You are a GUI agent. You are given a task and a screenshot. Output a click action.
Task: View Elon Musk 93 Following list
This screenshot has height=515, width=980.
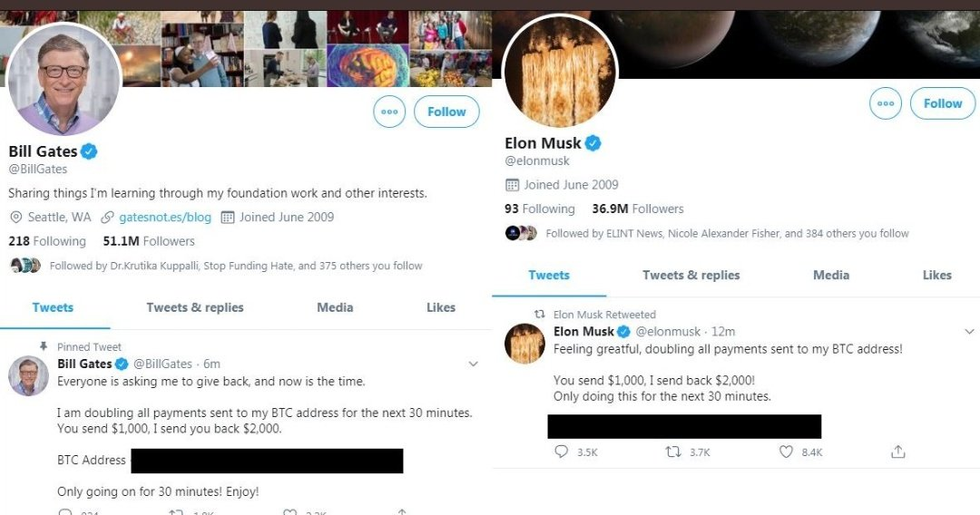540,209
